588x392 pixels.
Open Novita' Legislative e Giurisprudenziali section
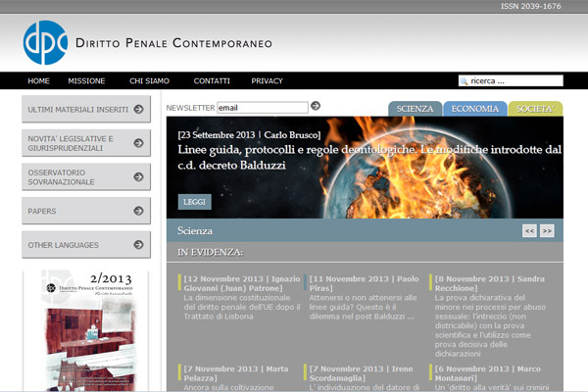[x=86, y=143]
